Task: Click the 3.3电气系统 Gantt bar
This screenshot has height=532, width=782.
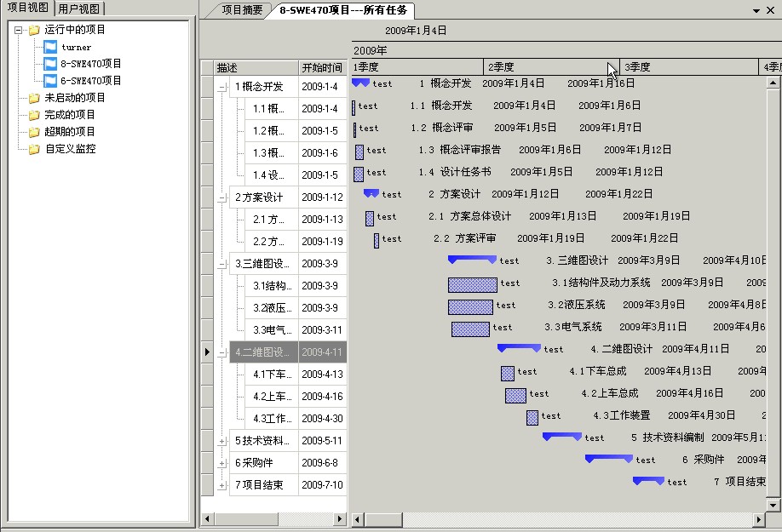Action: (x=470, y=329)
